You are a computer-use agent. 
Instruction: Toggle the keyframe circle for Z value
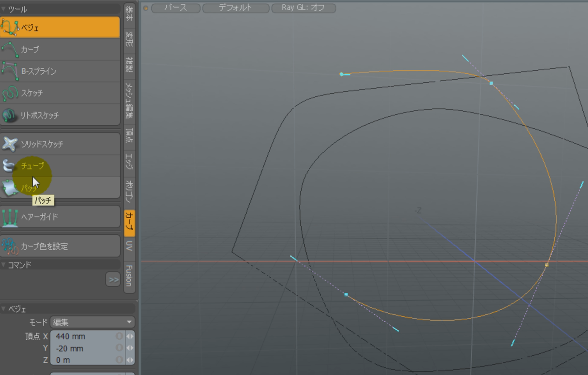pyautogui.click(x=119, y=360)
